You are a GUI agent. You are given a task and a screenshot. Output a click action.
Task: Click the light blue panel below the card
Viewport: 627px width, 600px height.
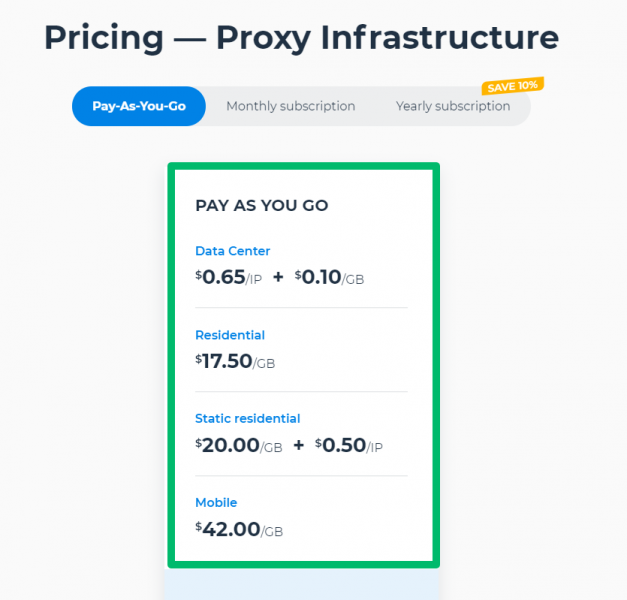pos(302,584)
